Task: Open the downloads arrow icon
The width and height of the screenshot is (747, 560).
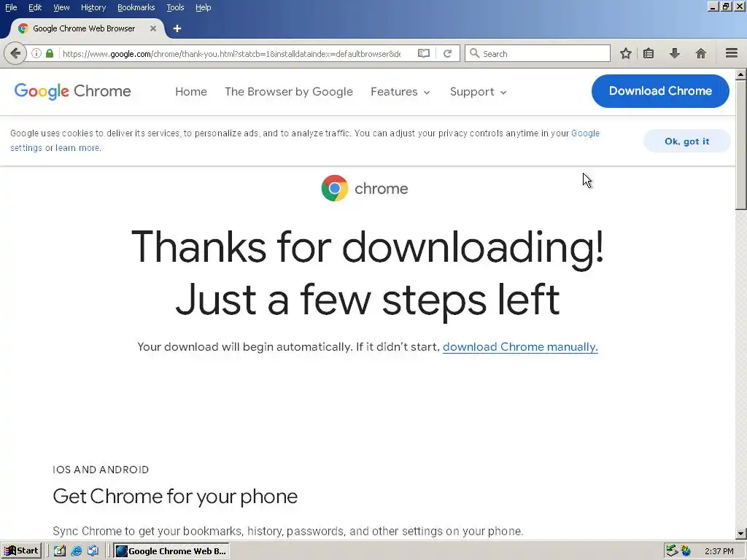Action: tap(674, 53)
